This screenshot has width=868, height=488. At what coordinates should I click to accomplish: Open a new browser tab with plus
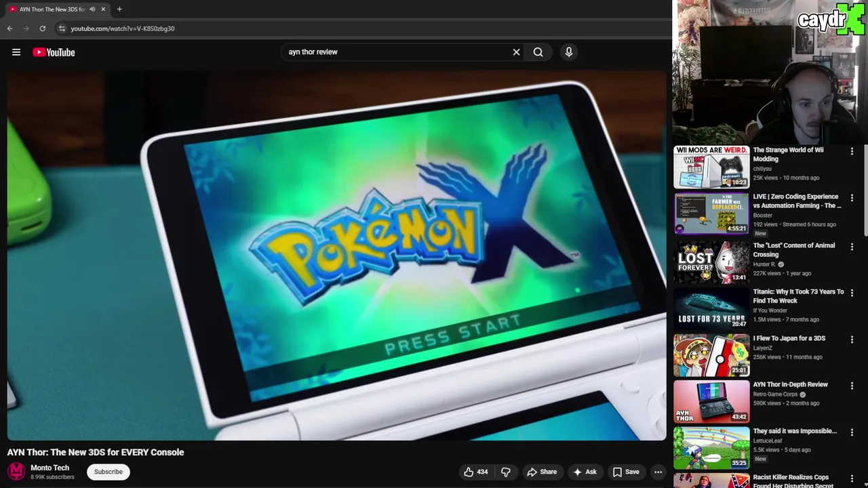(119, 9)
